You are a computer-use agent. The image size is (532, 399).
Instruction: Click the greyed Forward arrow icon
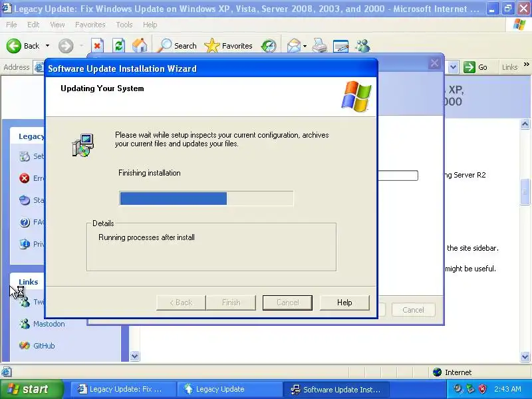[x=66, y=46]
